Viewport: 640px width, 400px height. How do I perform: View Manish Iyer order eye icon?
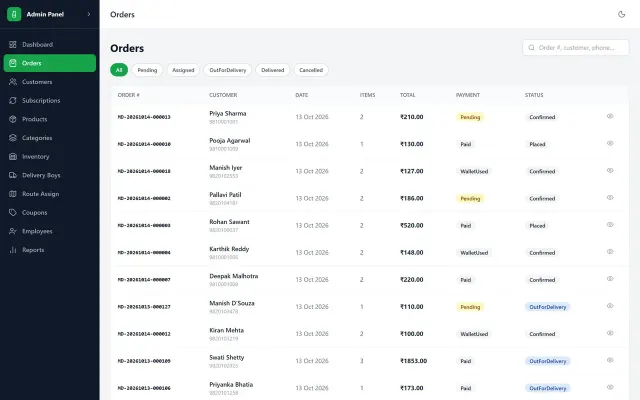tap(610, 171)
